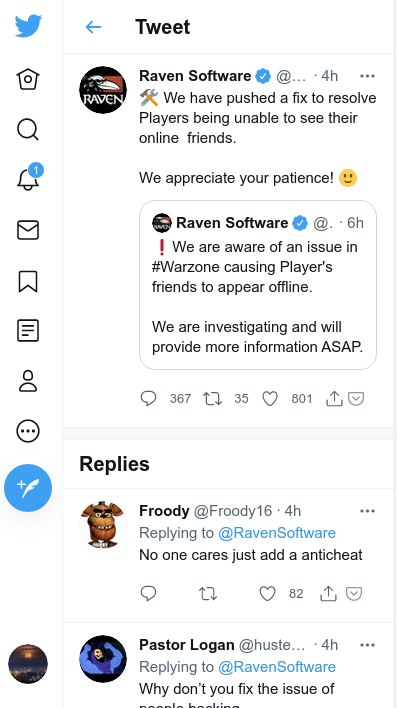Like Froody's reply with 82 likes
397x708 pixels.
point(267,593)
